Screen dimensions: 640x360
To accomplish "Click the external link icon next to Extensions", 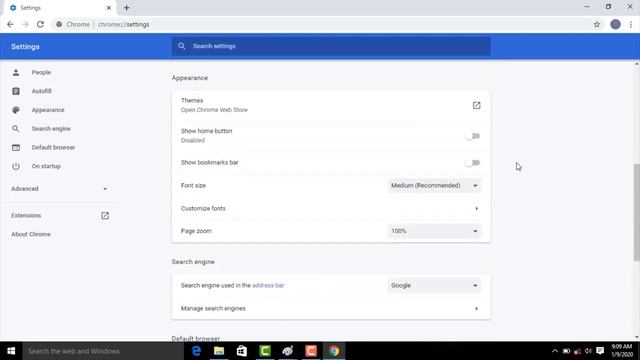I will click(105, 216).
